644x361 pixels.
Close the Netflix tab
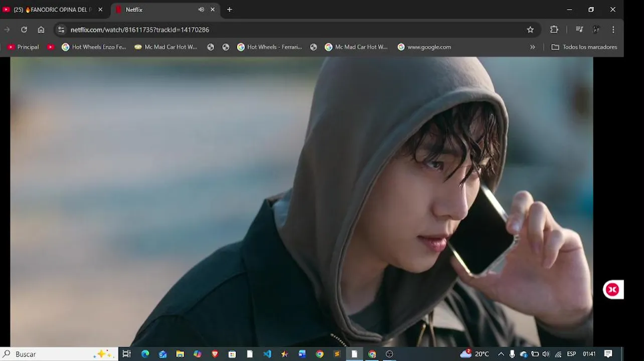[x=213, y=10]
